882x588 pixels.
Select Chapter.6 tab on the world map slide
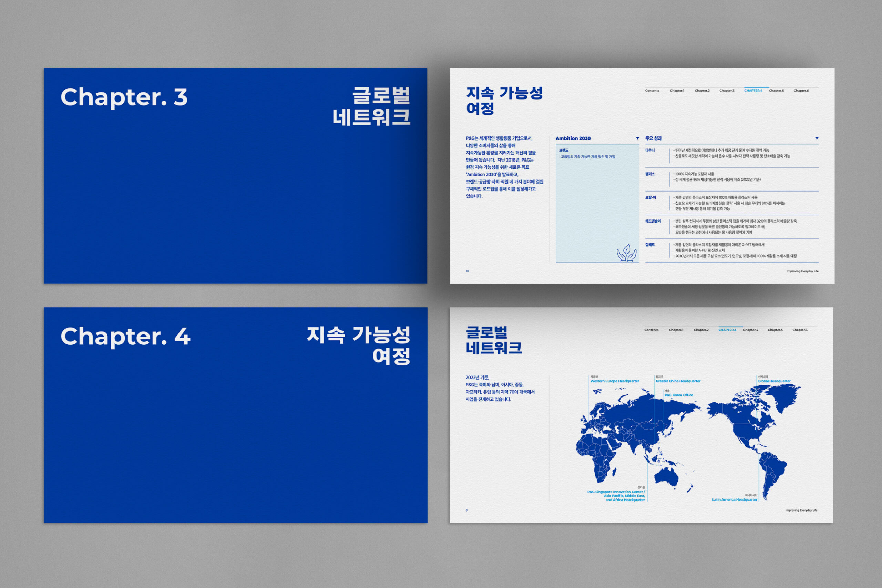click(800, 330)
